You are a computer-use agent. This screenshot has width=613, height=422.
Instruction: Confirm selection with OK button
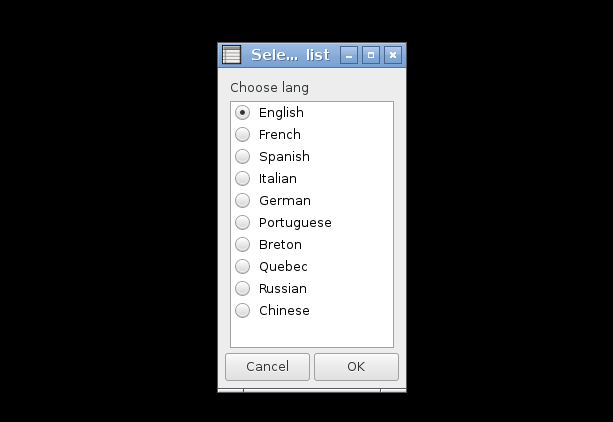click(356, 367)
